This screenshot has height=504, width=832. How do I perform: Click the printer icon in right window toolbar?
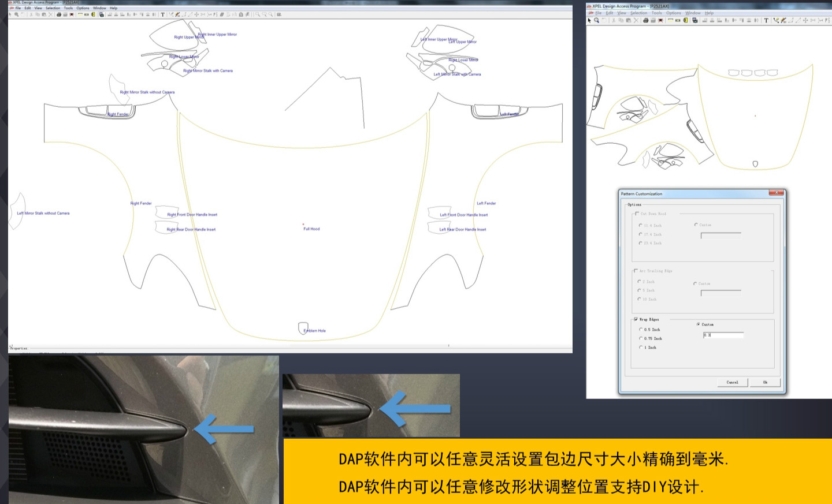(x=645, y=20)
